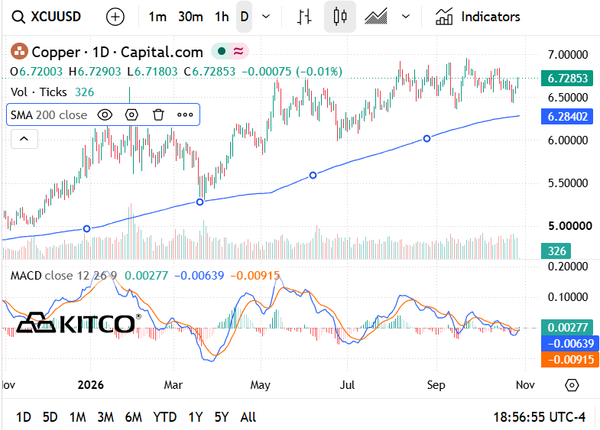Image resolution: width=600 pixels, height=430 pixels.
Task: Open chart settings gear icon
Action: coord(572,385)
